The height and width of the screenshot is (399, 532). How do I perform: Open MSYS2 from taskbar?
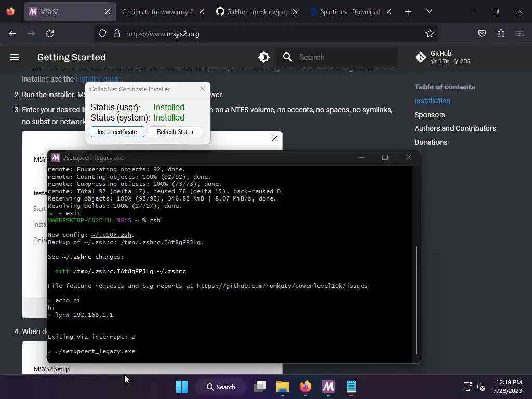pyautogui.click(x=328, y=387)
